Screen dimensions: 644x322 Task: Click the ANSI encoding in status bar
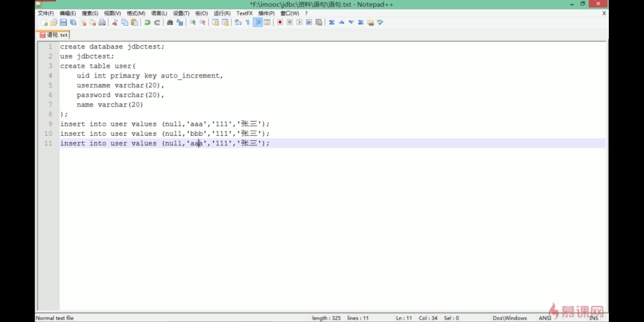click(x=545, y=318)
